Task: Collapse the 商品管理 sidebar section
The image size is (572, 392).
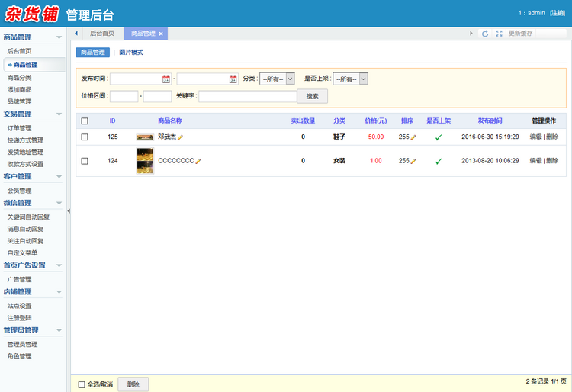Action: (59, 37)
